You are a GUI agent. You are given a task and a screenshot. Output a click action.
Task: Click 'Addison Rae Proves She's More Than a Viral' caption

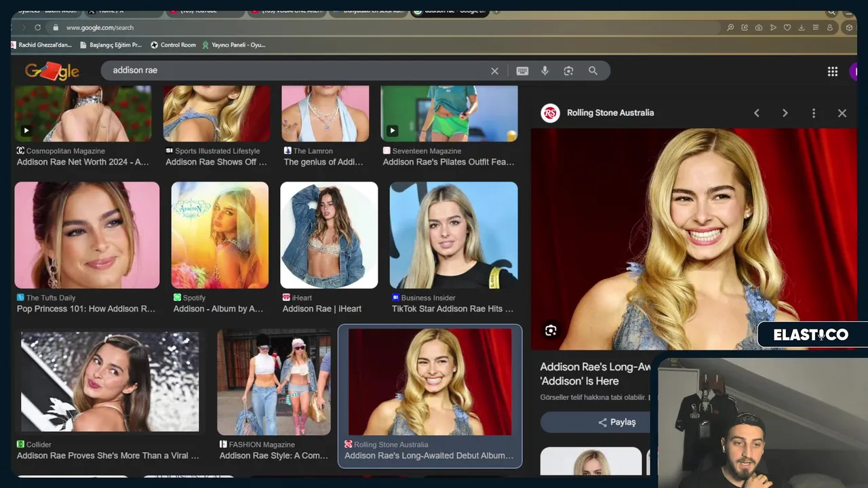click(108, 455)
